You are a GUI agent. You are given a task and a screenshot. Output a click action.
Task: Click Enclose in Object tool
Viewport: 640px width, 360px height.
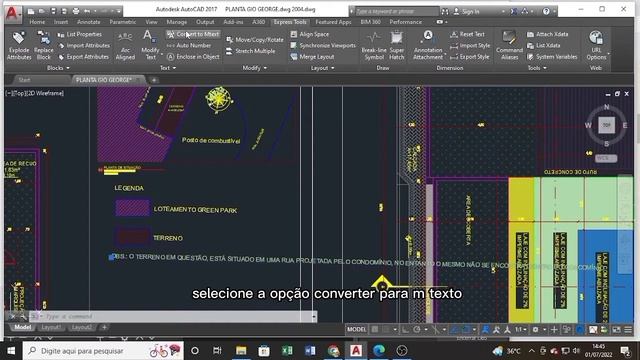193,57
